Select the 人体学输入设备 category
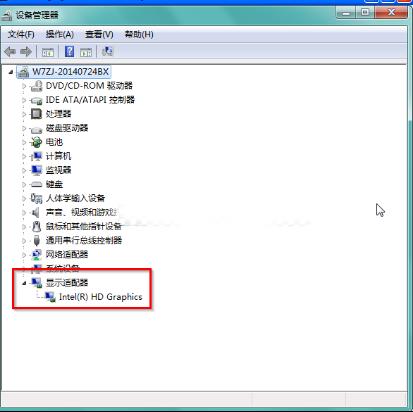This screenshot has height=412, width=413. (x=75, y=198)
